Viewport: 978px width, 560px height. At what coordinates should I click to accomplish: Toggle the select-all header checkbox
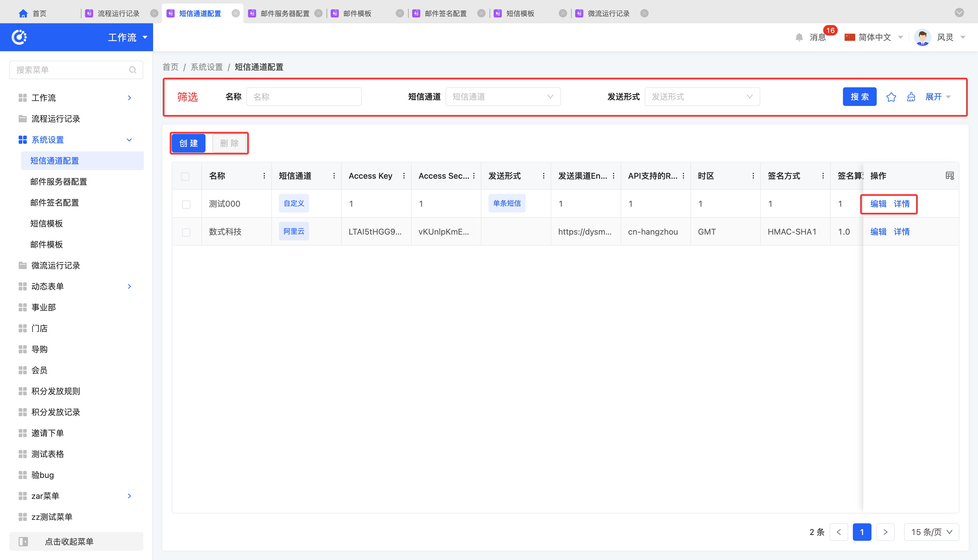point(185,177)
